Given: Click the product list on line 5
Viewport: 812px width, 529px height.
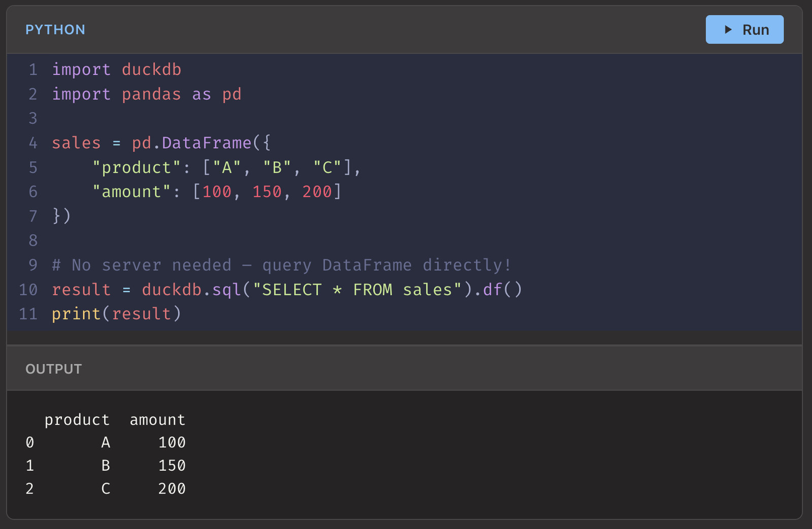Looking at the screenshot, I should [x=226, y=167].
